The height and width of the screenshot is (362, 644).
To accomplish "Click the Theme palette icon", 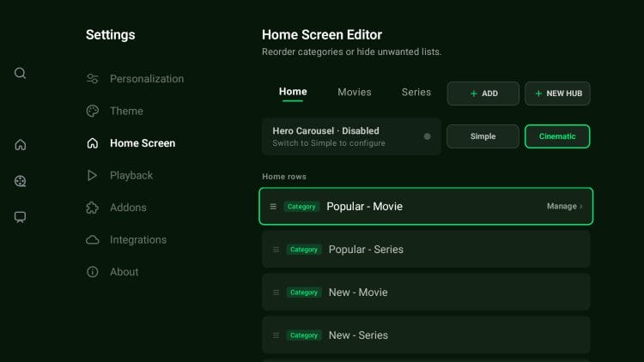I will [x=93, y=111].
